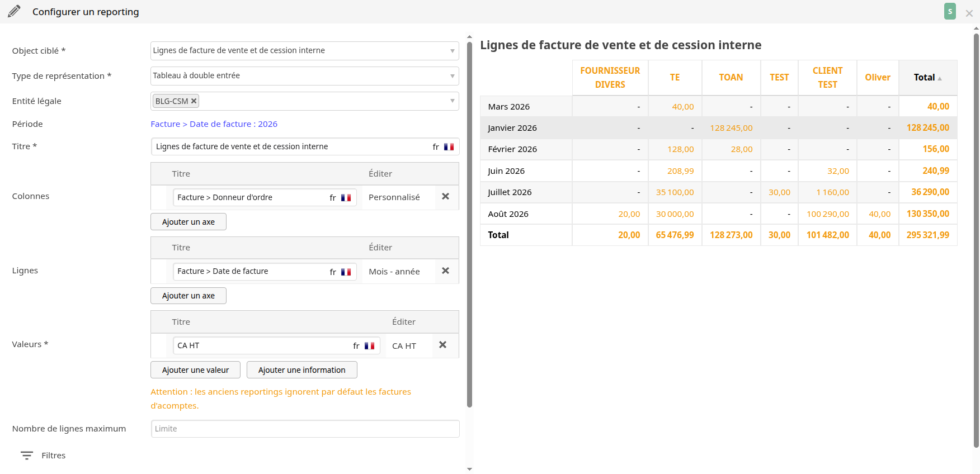Click the CLIENT TEST column header
Image resolution: width=980 pixels, height=474 pixels.
click(828, 78)
